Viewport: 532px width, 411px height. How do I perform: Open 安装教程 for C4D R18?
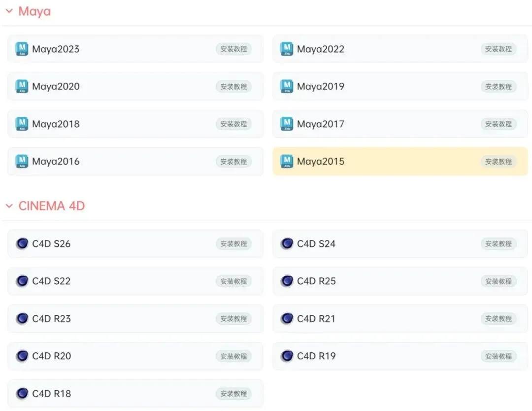tap(234, 394)
